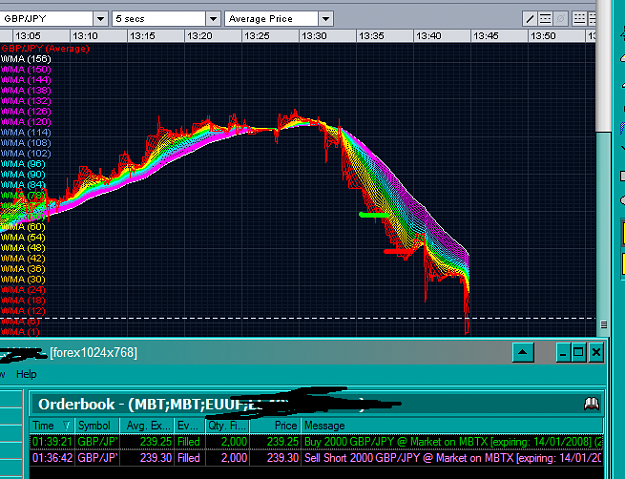Click the Average Price type field
The width and height of the screenshot is (625, 479).
tap(271, 19)
